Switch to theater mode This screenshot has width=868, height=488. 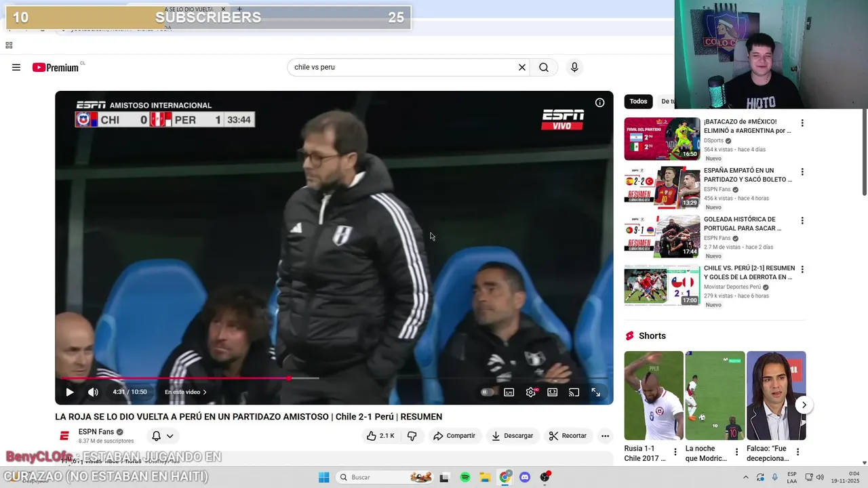[x=553, y=392]
